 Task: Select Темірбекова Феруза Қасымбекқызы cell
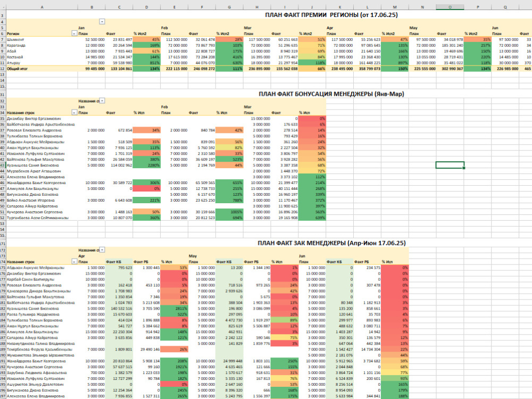pyautogui.click(x=42, y=349)
